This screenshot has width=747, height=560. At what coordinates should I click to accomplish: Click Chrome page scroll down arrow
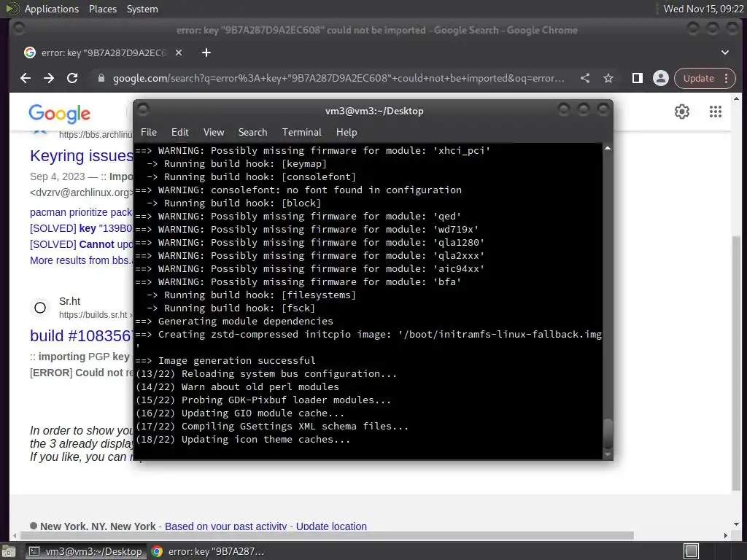click(x=736, y=524)
